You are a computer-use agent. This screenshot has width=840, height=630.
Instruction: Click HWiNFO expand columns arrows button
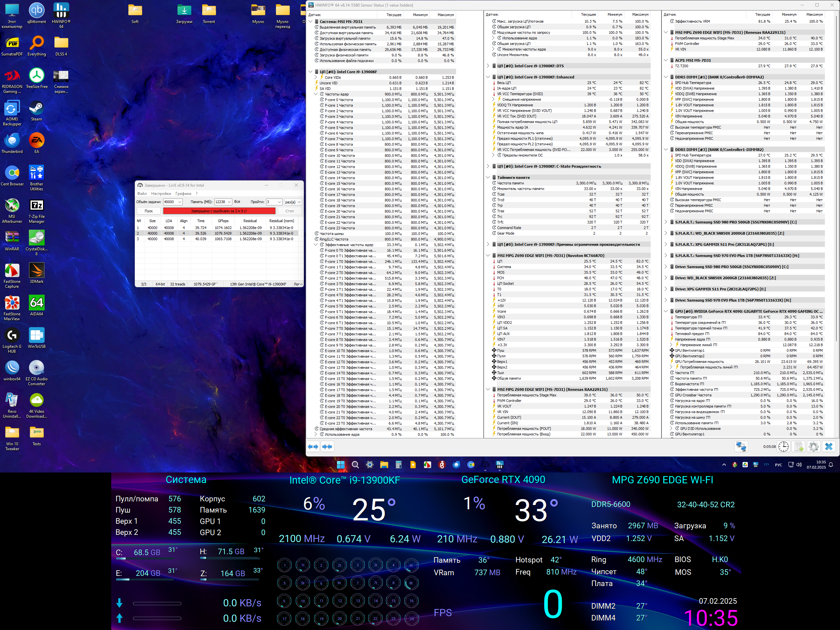point(313,447)
